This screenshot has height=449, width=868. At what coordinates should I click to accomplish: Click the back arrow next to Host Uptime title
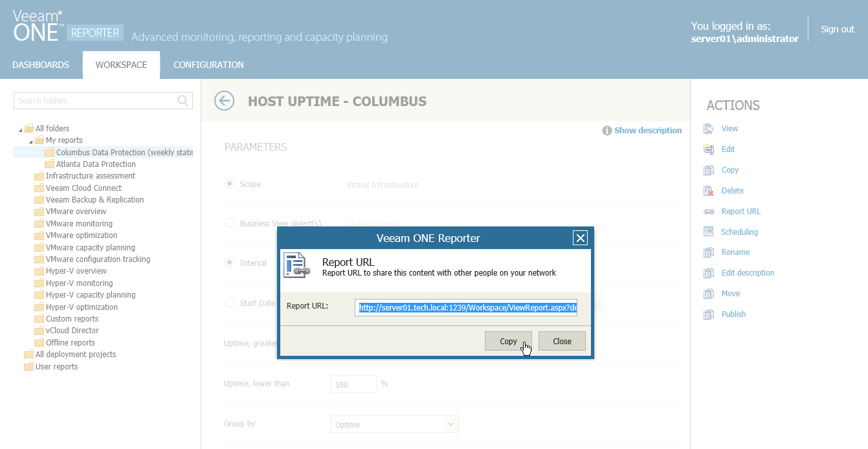[224, 101]
